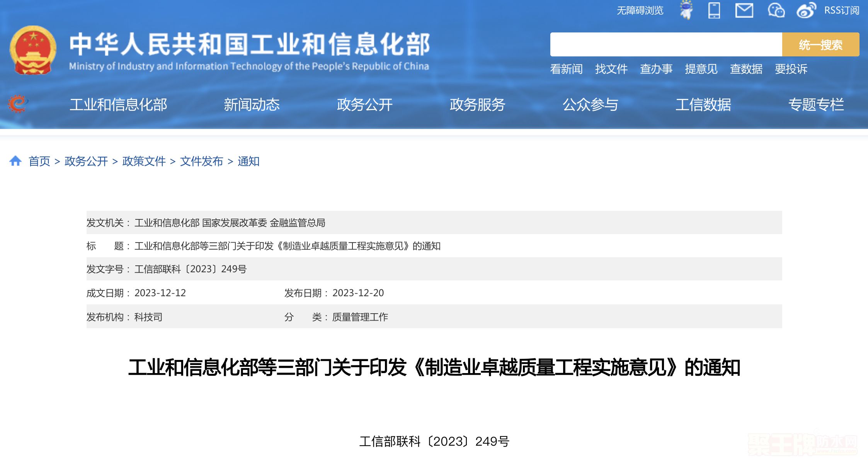Click the red gear swirl icon
This screenshot has height=465, width=868.
18,104
